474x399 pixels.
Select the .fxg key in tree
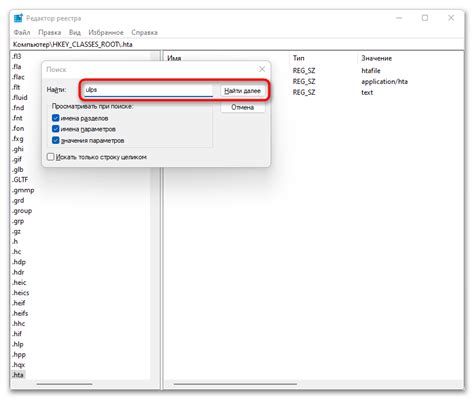pos(18,138)
